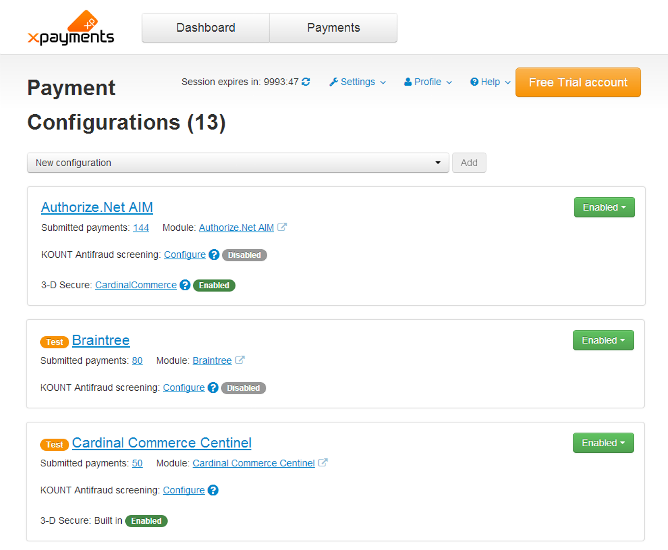This screenshot has height=550, width=668.
Task: Refresh session timer icon
Action: [x=306, y=82]
